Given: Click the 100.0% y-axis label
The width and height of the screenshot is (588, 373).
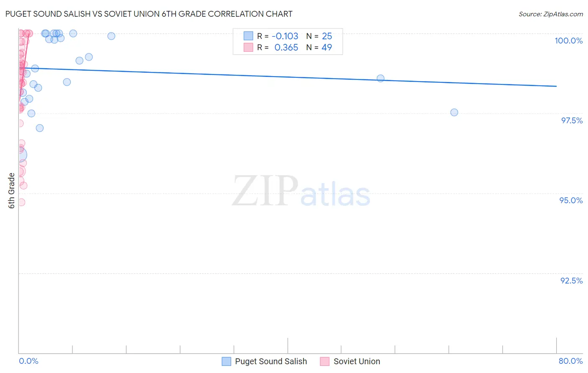Looking at the screenshot, I should pos(568,41).
